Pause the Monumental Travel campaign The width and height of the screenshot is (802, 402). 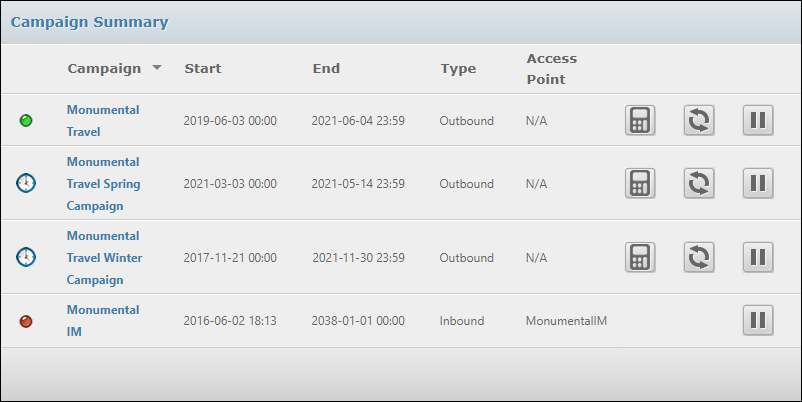pos(758,121)
